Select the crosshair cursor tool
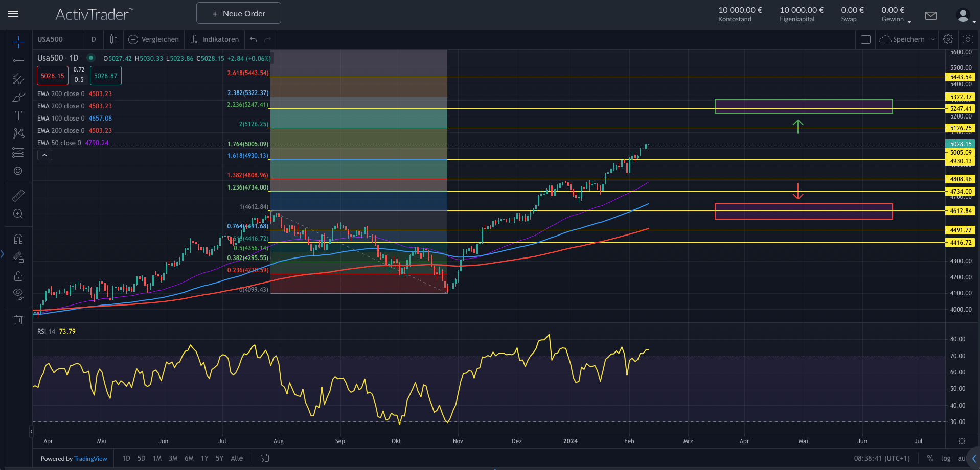 tap(18, 43)
